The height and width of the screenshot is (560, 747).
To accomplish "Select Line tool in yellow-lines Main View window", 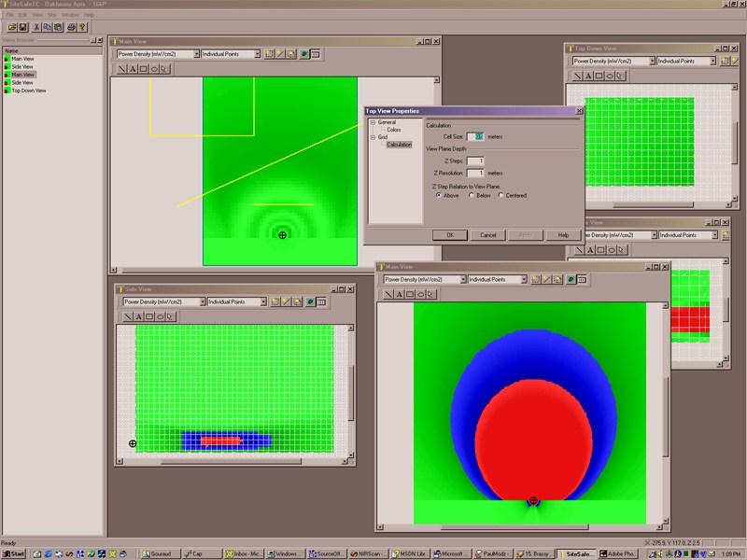I will click(x=122, y=69).
